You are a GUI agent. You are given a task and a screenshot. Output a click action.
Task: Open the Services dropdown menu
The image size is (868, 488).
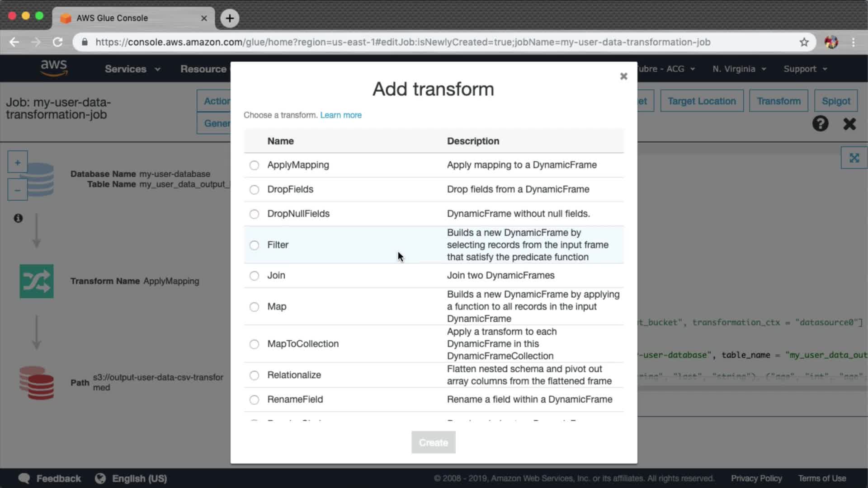click(132, 69)
